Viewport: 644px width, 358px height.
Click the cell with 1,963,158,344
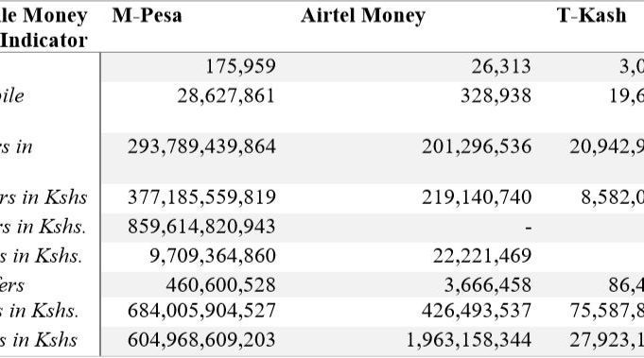point(469,340)
